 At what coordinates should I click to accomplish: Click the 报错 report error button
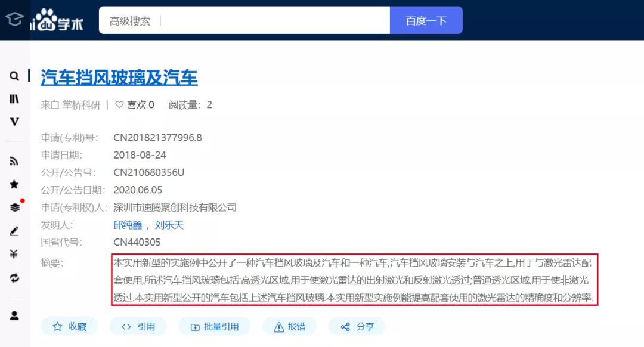click(290, 327)
